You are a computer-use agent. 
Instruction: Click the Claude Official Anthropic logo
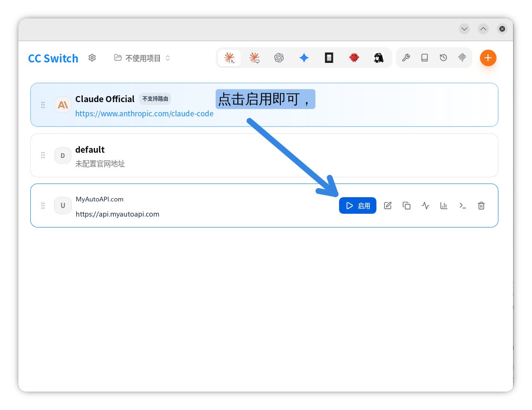(63, 105)
